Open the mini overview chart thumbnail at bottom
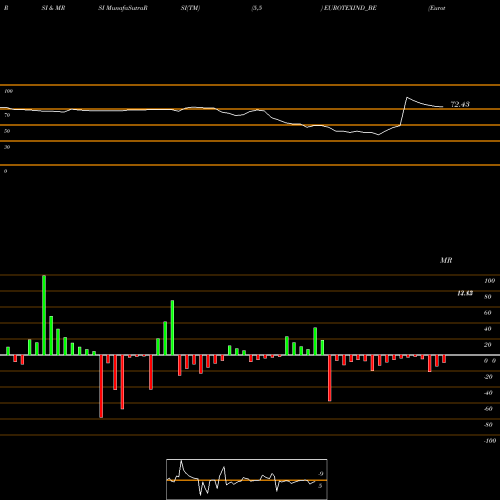The width and height of the screenshot is (500, 500). 247,479
